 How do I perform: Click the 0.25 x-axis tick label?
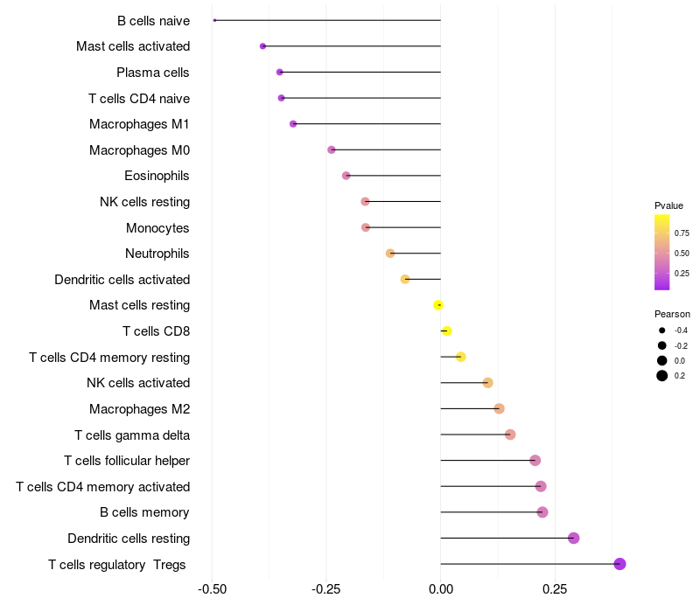555,589
